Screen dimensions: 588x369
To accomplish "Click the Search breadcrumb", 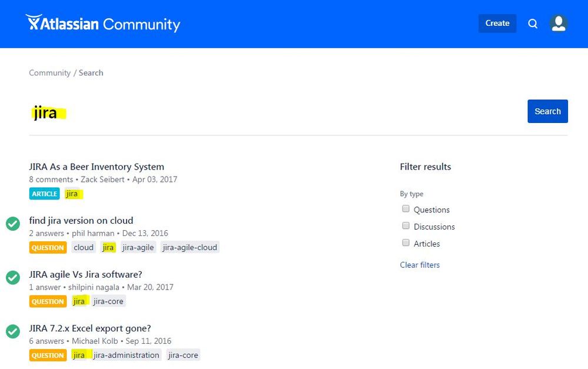I will click(91, 73).
